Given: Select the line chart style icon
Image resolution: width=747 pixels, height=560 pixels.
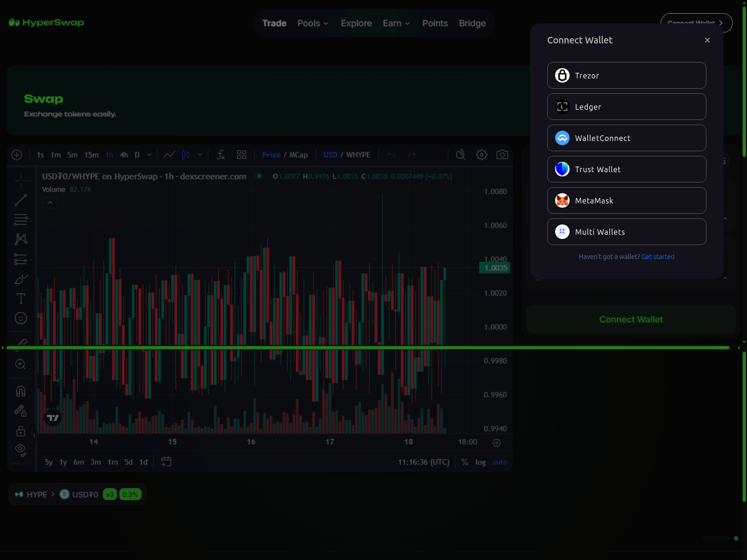Looking at the screenshot, I should (169, 155).
